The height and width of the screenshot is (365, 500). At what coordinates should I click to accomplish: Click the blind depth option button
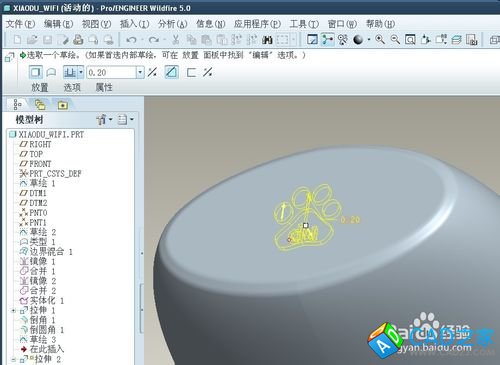tap(70, 72)
